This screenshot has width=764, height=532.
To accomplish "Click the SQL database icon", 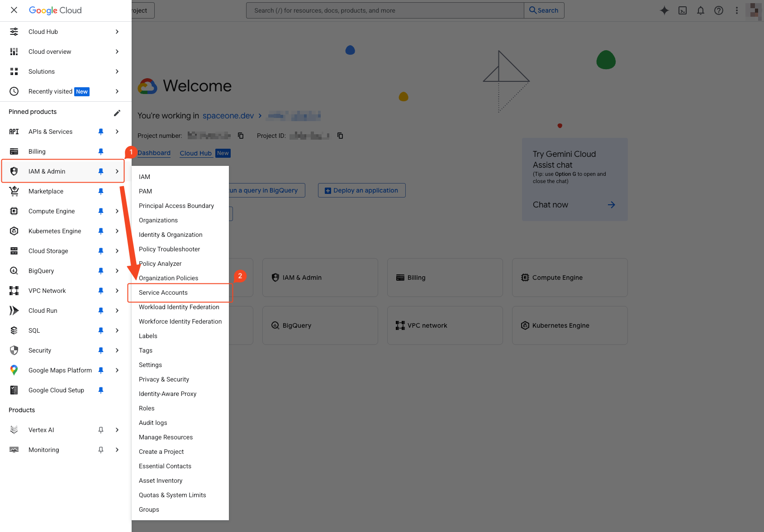I will (x=14, y=330).
